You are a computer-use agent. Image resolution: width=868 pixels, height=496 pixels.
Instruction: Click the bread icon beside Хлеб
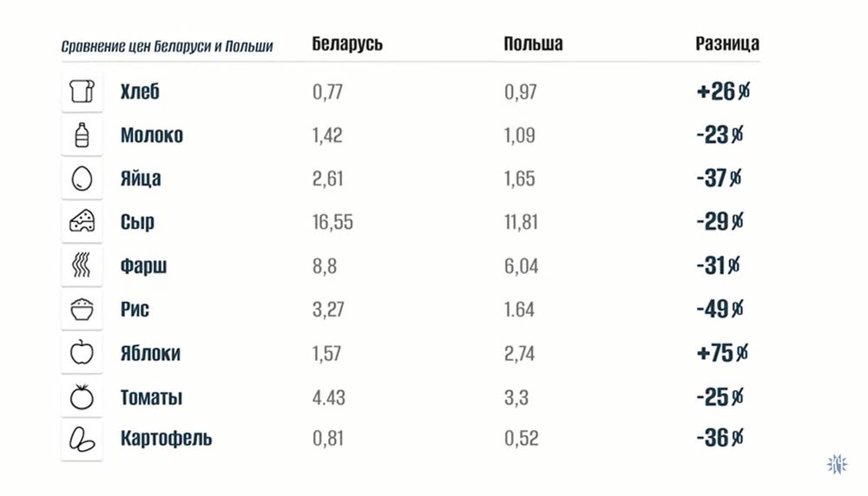tap(82, 92)
